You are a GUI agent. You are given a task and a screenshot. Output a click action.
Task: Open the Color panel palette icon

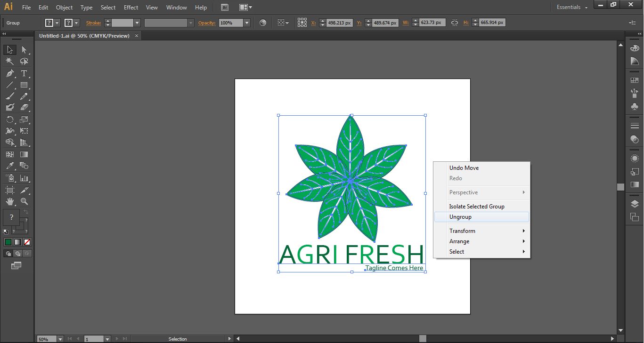pyautogui.click(x=635, y=48)
